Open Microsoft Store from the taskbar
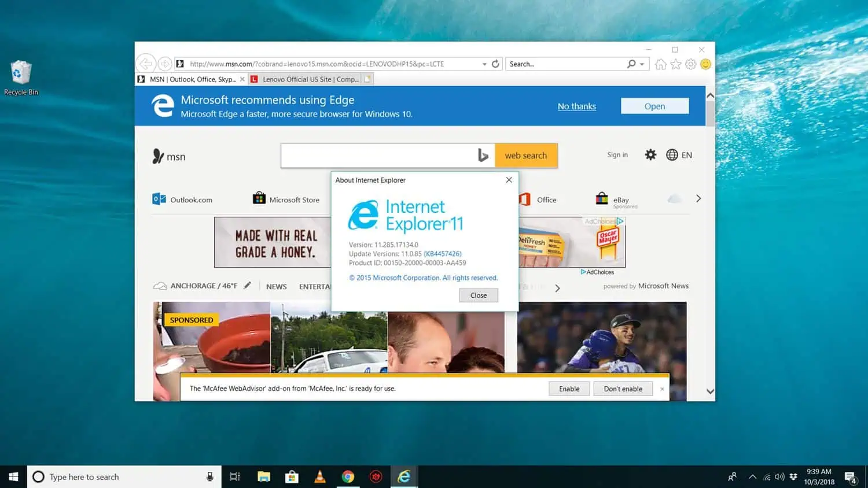 point(292,476)
